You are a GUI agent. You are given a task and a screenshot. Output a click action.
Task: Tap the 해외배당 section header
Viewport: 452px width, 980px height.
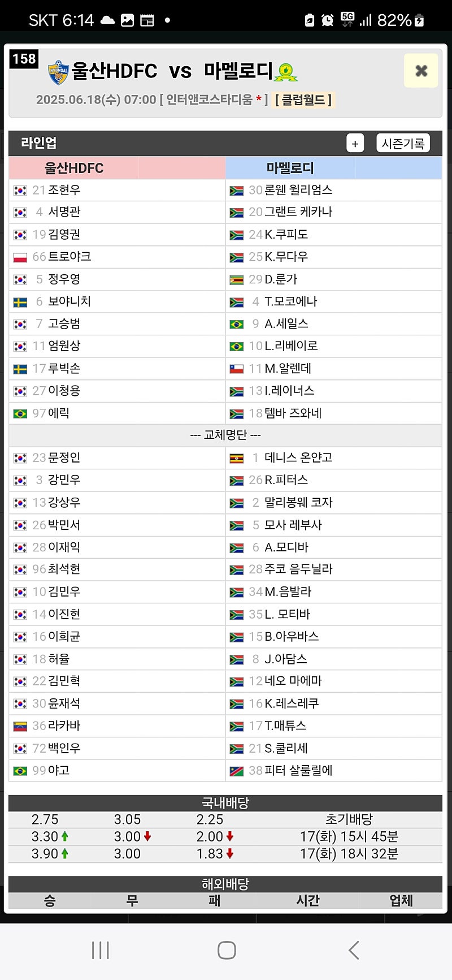(225, 884)
